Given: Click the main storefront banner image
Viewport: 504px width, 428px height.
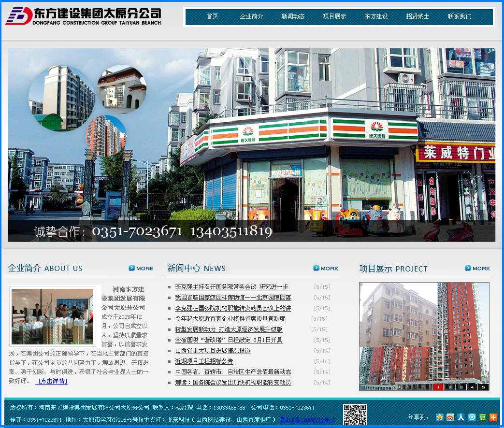Looking at the screenshot, I should point(251,145).
